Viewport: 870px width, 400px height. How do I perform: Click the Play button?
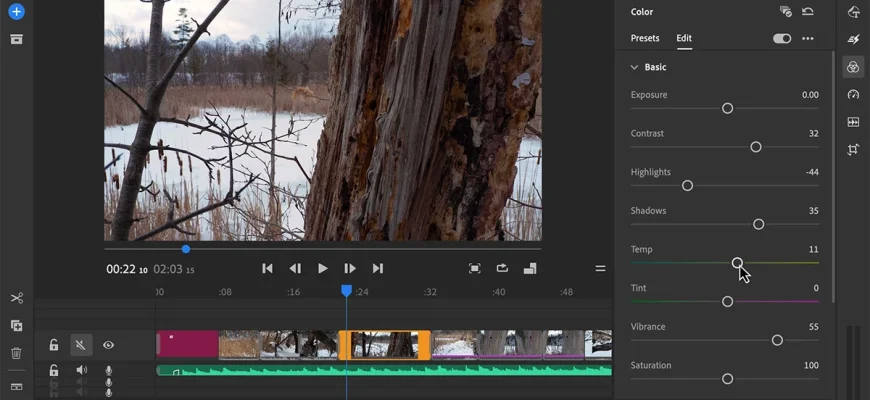[322, 269]
